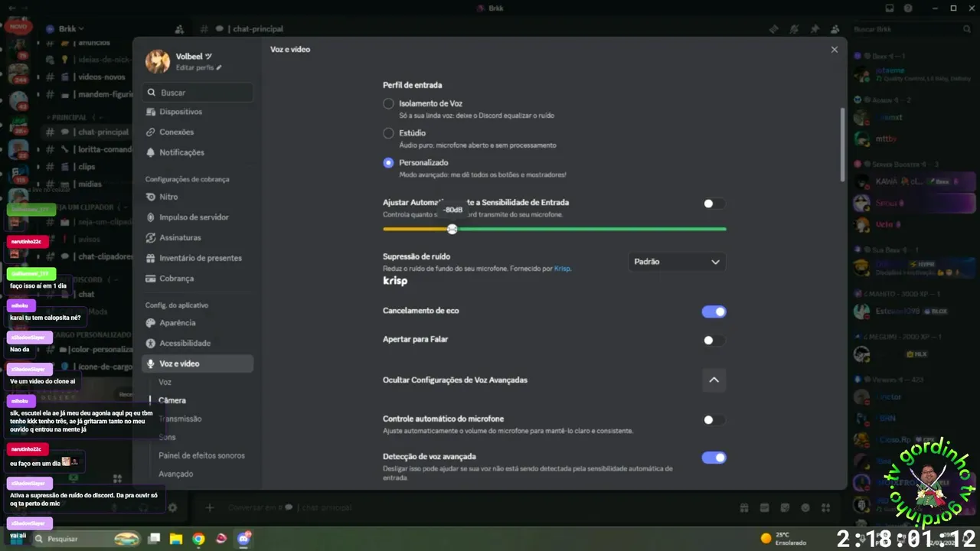
Task: Click the settings panel vertical scrollbar
Action: 843,145
